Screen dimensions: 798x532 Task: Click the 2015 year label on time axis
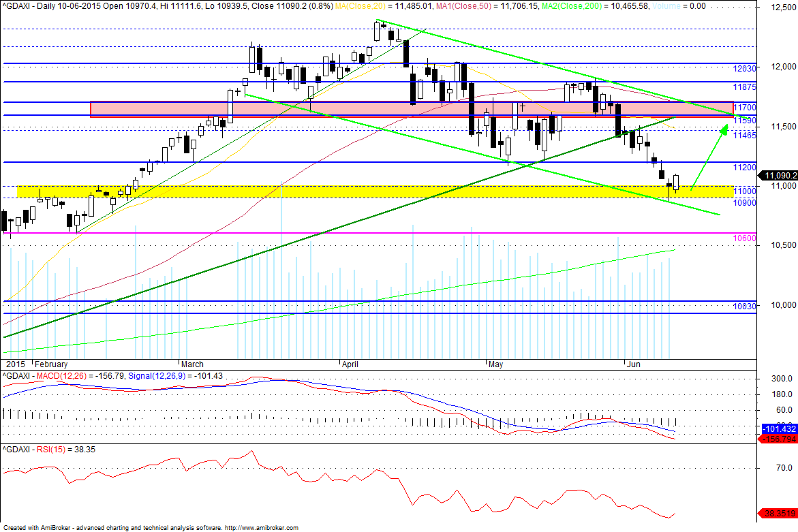pyautogui.click(x=15, y=364)
